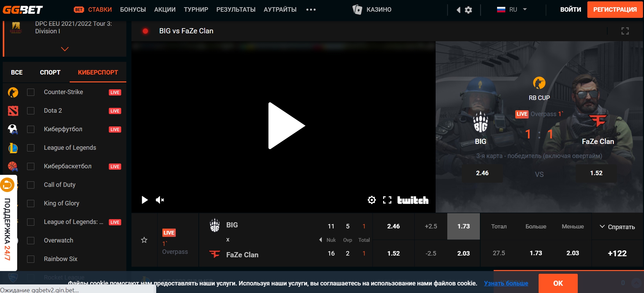Open the video player settings gear
Image resolution: width=644 pixels, height=293 pixels.
(371, 200)
